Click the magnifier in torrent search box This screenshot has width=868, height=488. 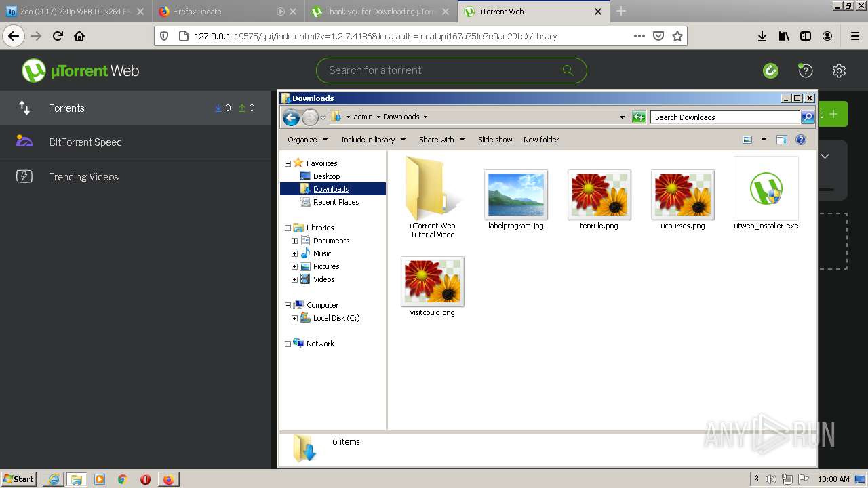point(568,70)
